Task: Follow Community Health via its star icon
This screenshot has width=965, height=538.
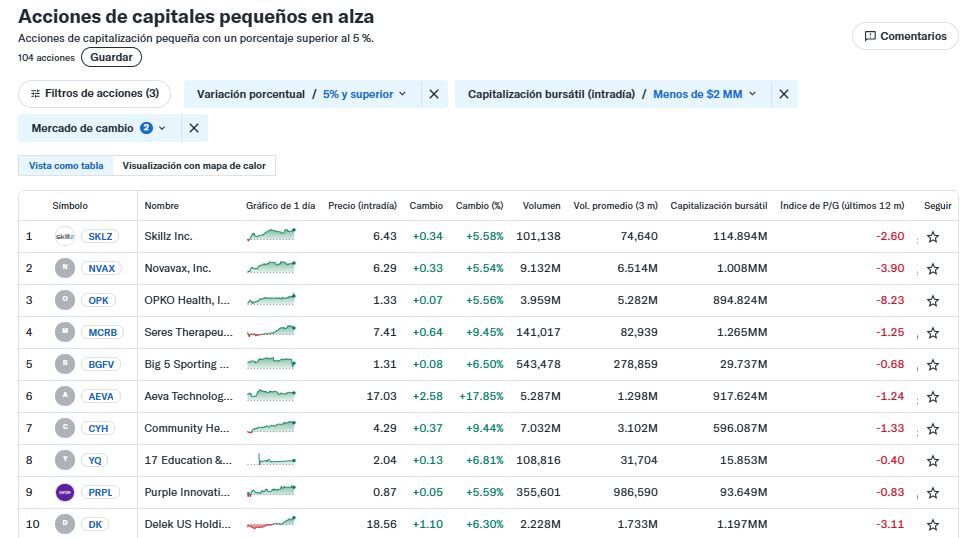Action: click(x=933, y=429)
